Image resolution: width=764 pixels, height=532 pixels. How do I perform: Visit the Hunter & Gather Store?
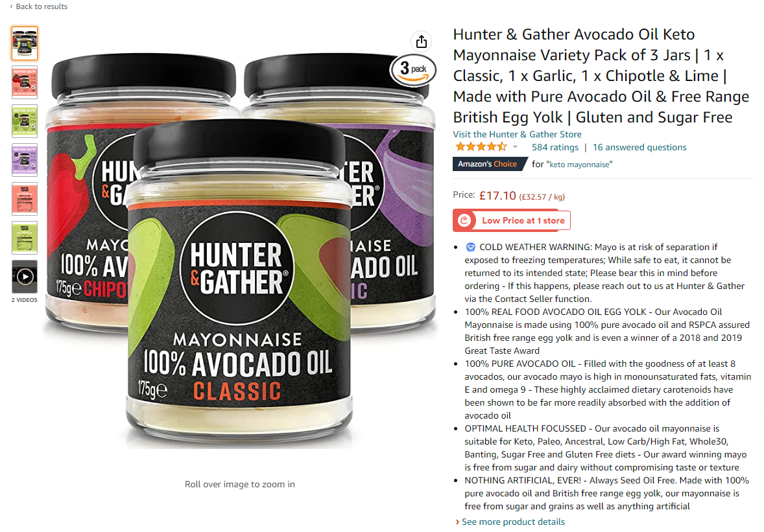click(517, 134)
